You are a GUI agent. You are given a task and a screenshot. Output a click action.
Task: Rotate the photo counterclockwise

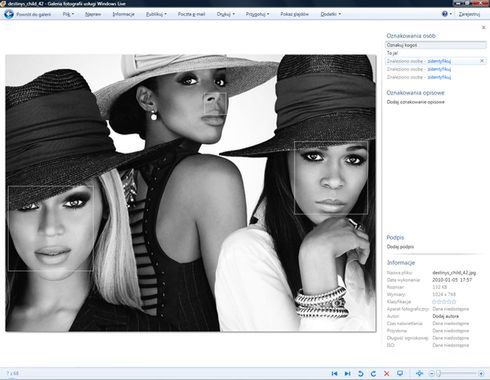pos(360,373)
